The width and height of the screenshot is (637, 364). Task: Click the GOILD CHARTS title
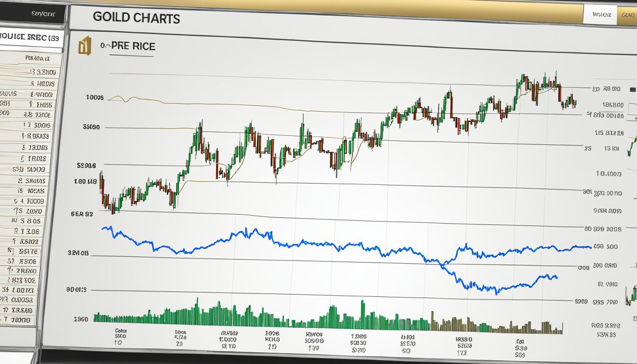pos(136,18)
